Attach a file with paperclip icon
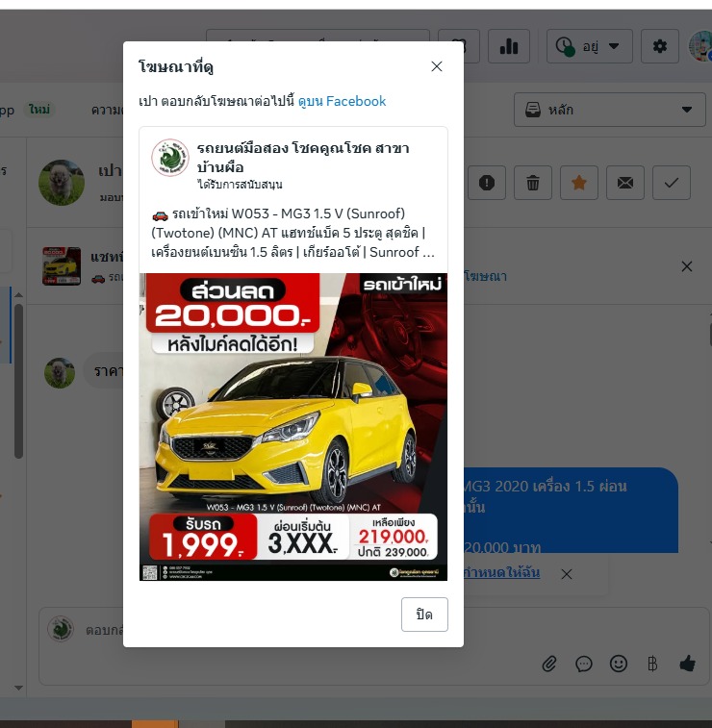The width and height of the screenshot is (712, 728). 549,664
